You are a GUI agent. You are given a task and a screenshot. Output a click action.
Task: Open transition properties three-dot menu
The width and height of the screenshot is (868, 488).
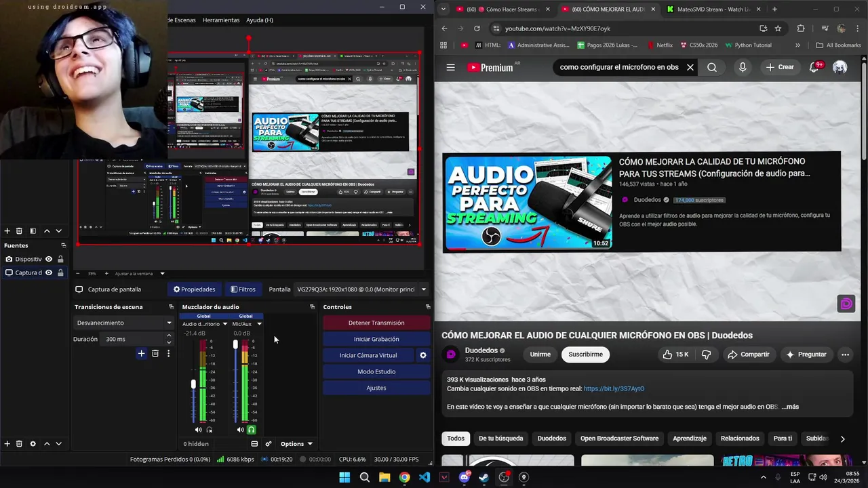coord(168,353)
